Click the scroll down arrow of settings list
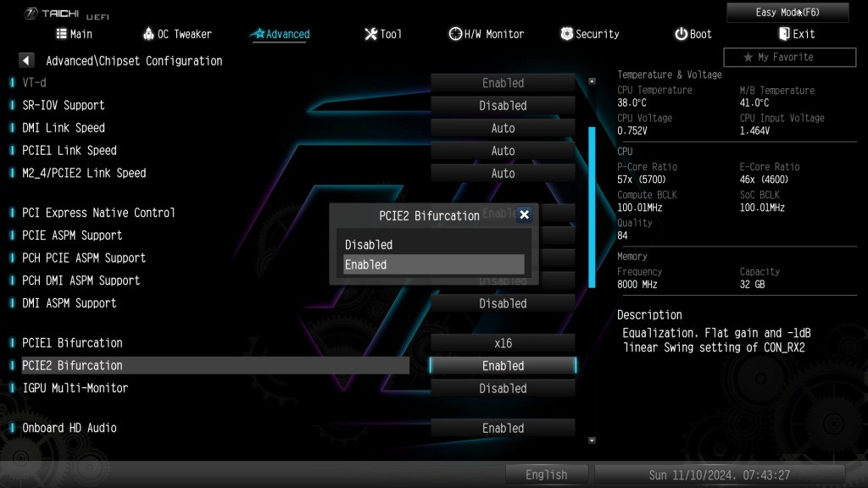The image size is (868, 488). pyautogui.click(x=592, y=441)
